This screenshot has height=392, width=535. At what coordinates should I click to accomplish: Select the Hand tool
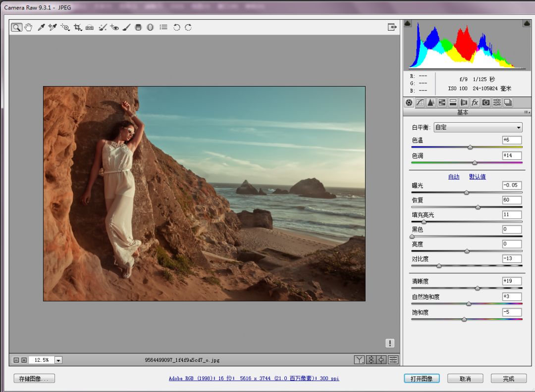coord(28,27)
